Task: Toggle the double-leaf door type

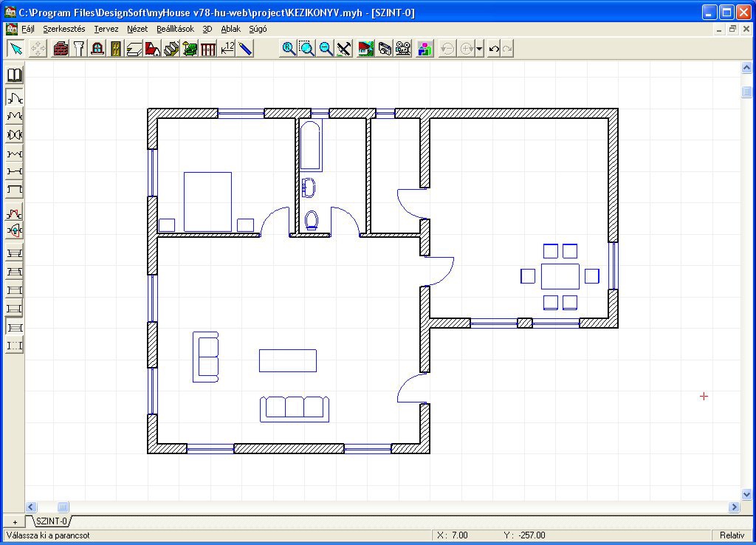Action: [15, 116]
